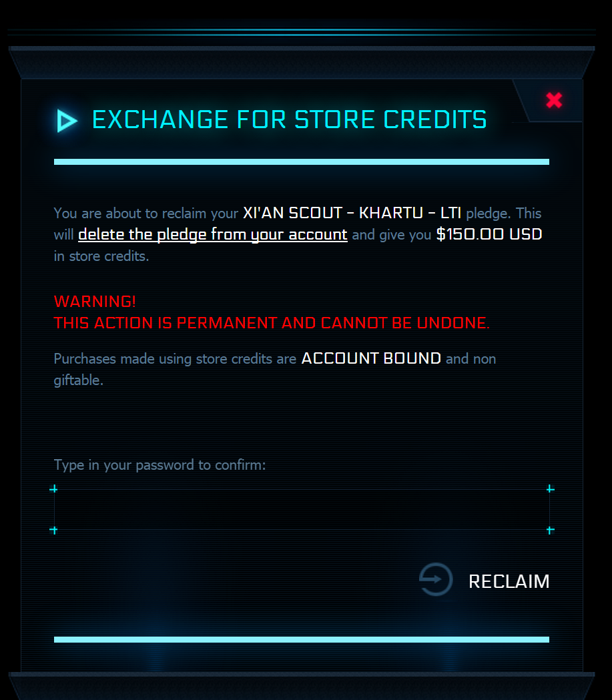
Task: Click the bottom-left plus marker of password box
Action: (x=54, y=531)
